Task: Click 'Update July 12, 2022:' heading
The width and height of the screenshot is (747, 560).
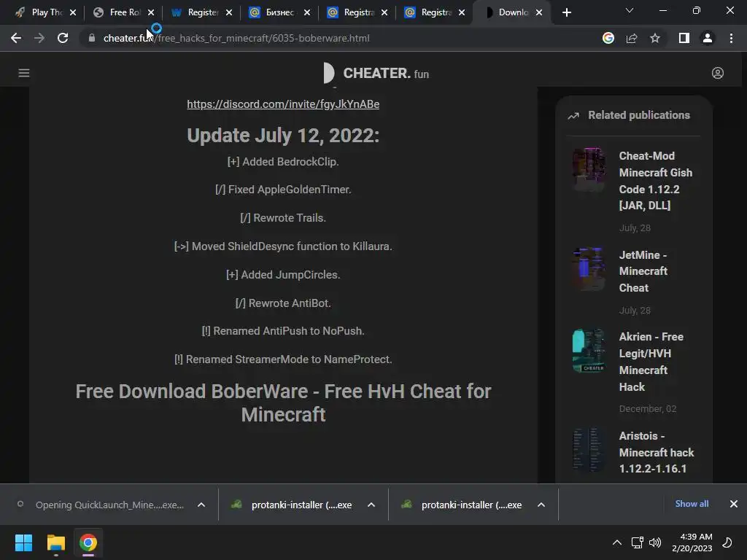Action: coord(283,136)
